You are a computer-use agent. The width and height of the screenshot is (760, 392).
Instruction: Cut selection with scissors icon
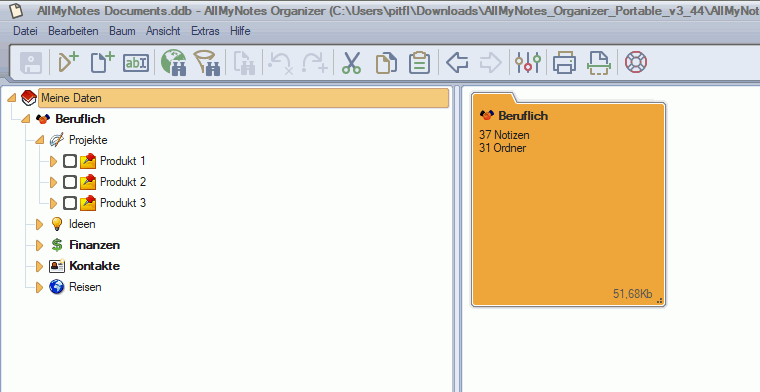351,63
